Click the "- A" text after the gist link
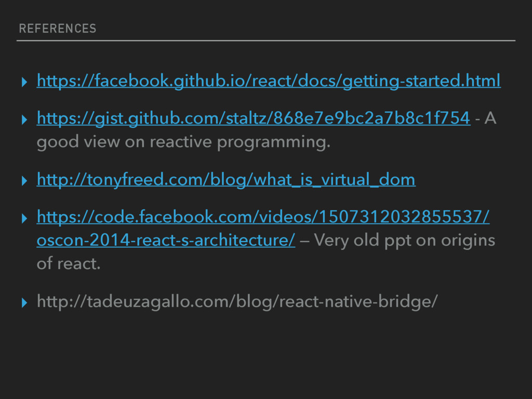Screen dimensions: 532x399 click(x=485, y=118)
